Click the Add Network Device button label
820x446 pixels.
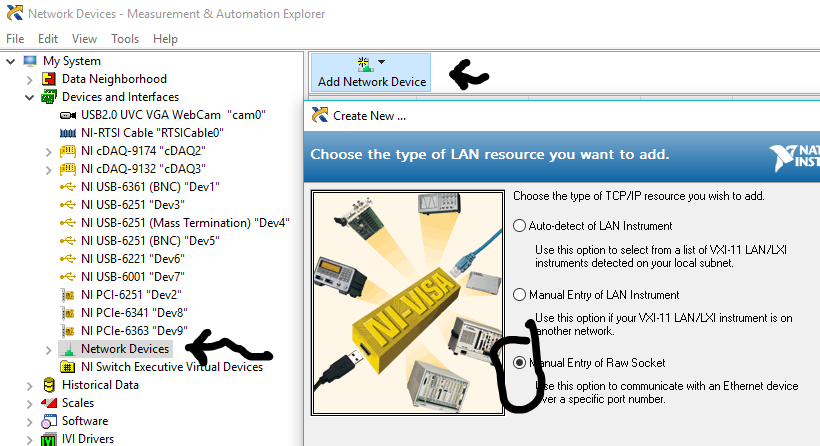click(x=372, y=82)
